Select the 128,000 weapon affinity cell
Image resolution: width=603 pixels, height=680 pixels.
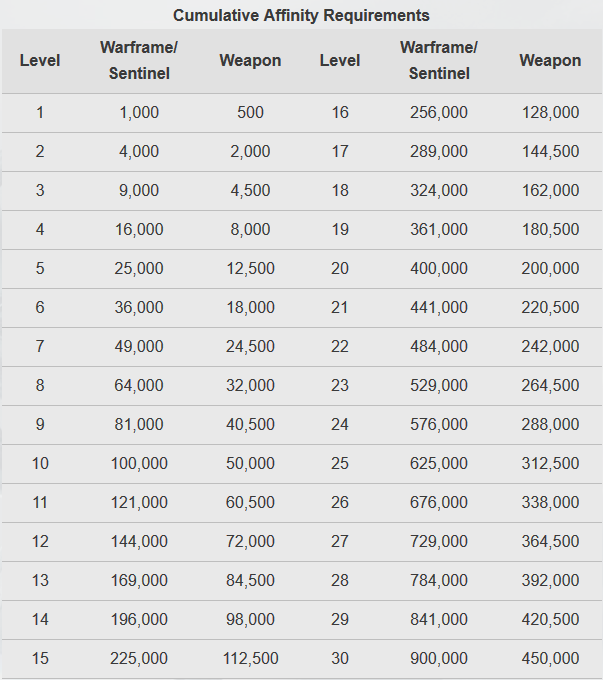click(x=550, y=112)
